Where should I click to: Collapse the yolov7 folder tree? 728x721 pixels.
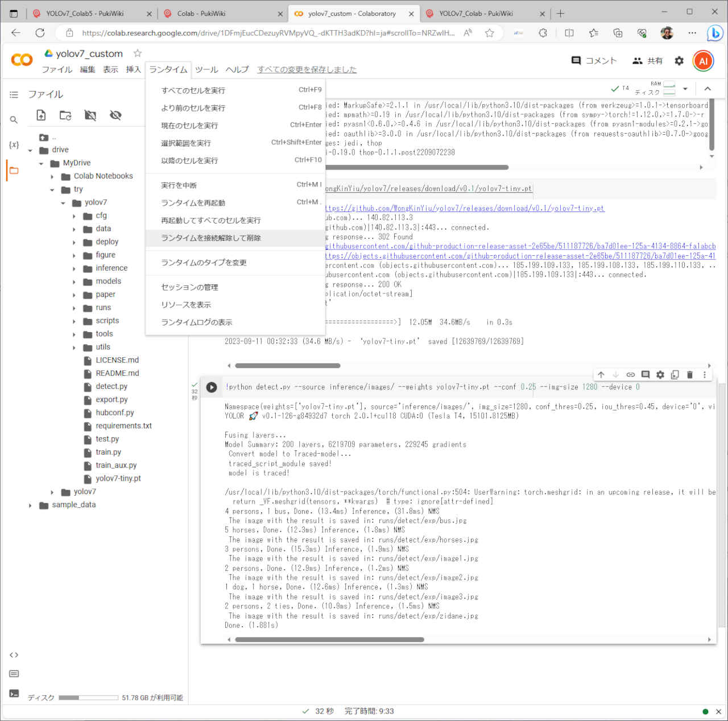click(x=63, y=203)
